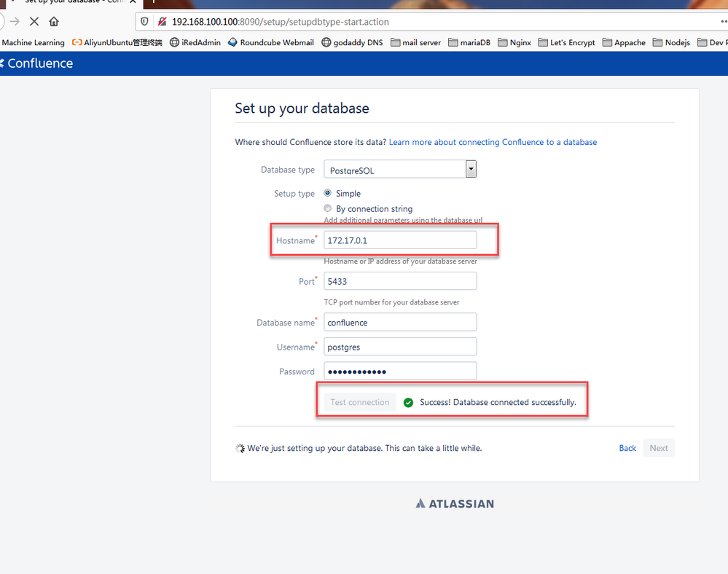Open godaddy DNS bookmark
The image size is (728, 574).
tap(352, 42)
